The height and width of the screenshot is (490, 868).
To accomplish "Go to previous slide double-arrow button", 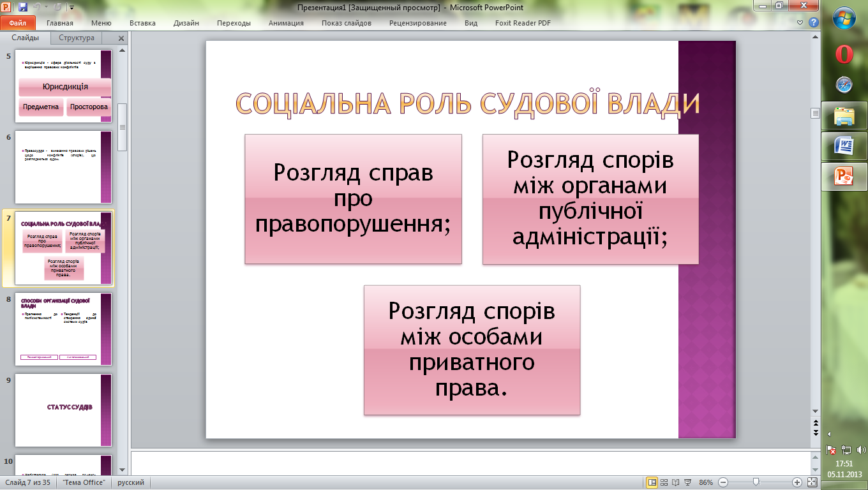I will [x=814, y=423].
